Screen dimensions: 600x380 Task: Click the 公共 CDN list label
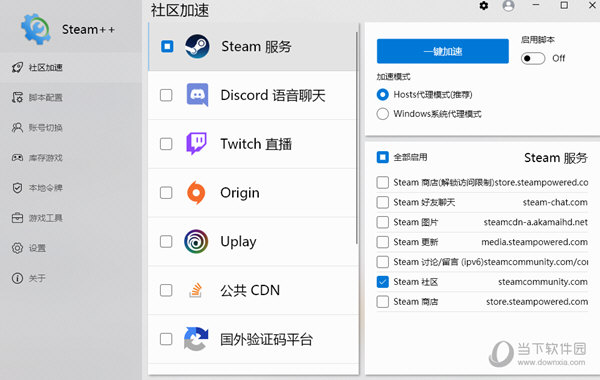tap(250, 290)
